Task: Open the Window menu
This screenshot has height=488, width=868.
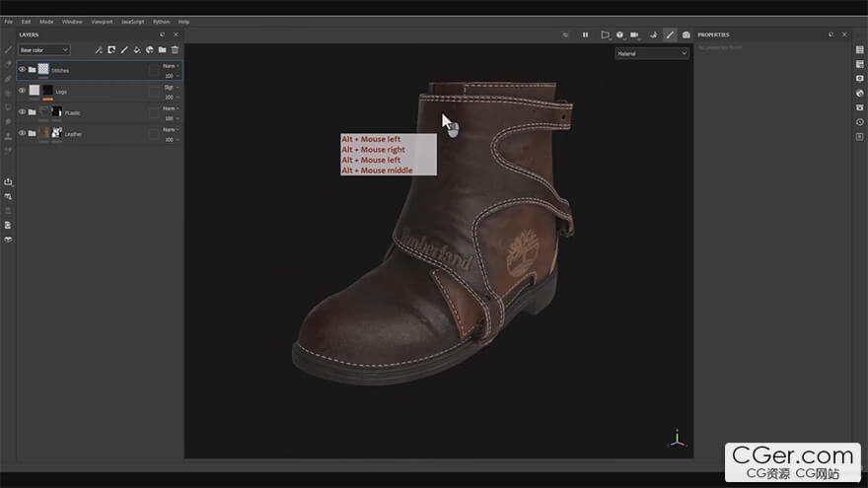Action: click(x=72, y=22)
